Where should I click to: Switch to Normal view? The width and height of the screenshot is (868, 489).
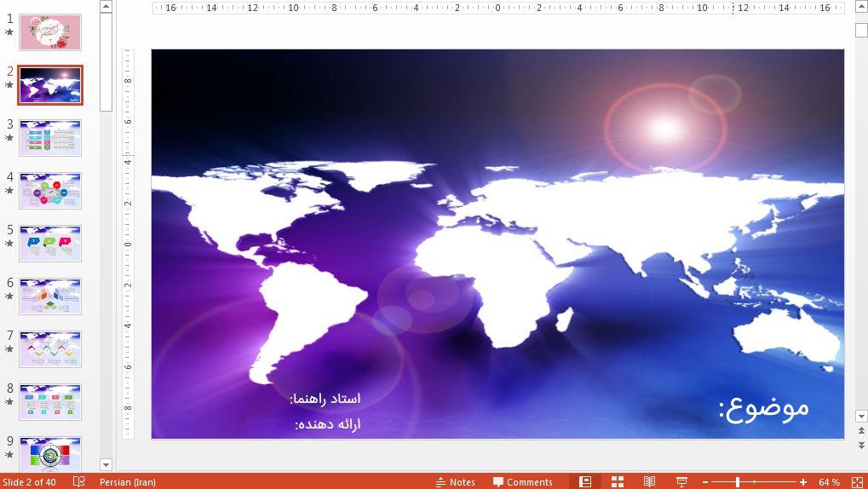(x=585, y=482)
